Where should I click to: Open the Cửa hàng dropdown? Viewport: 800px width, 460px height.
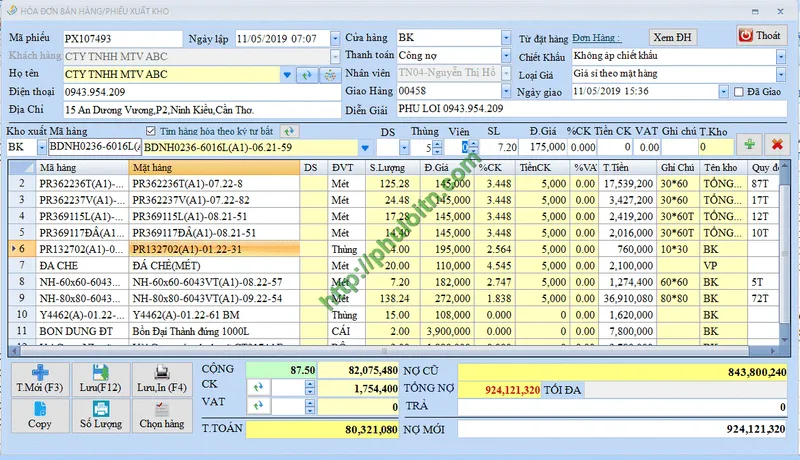506,37
